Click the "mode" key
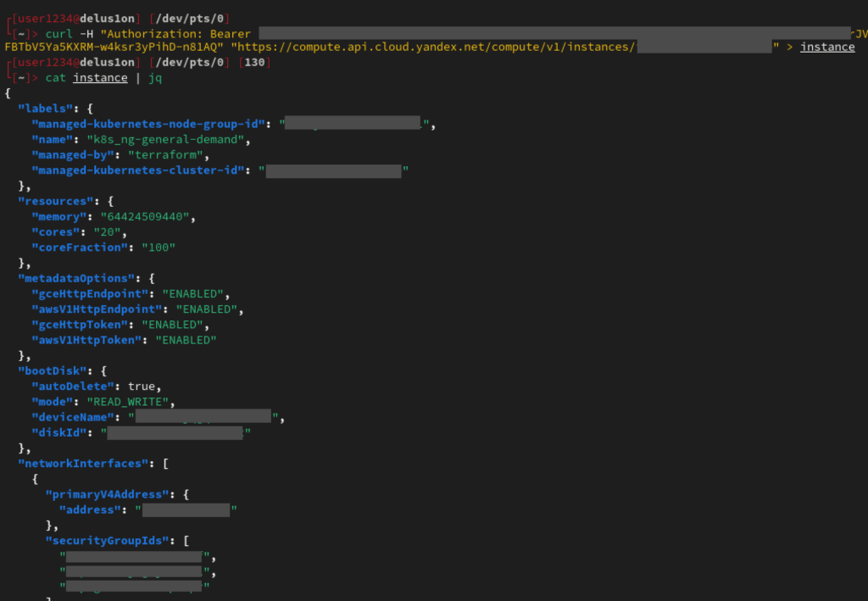 pyautogui.click(x=52, y=402)
